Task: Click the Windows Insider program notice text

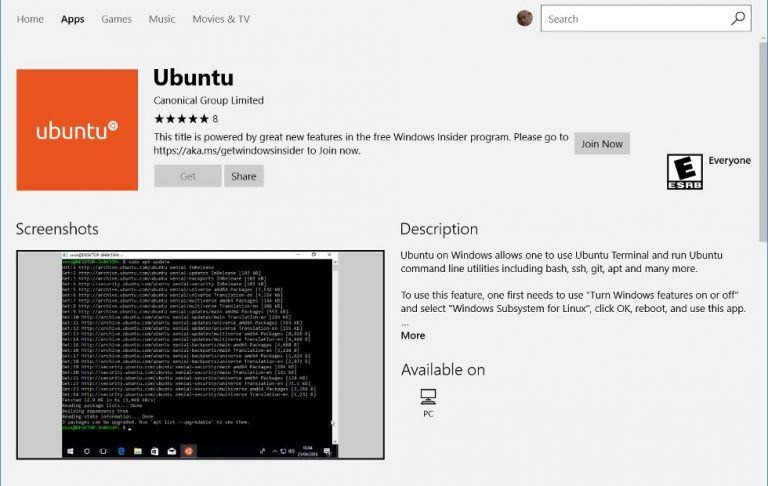Action: tap(361, 144)
